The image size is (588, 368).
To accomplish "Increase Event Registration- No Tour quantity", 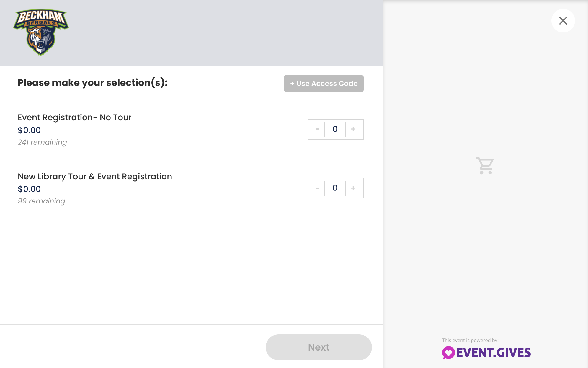I will click(353, 129).
